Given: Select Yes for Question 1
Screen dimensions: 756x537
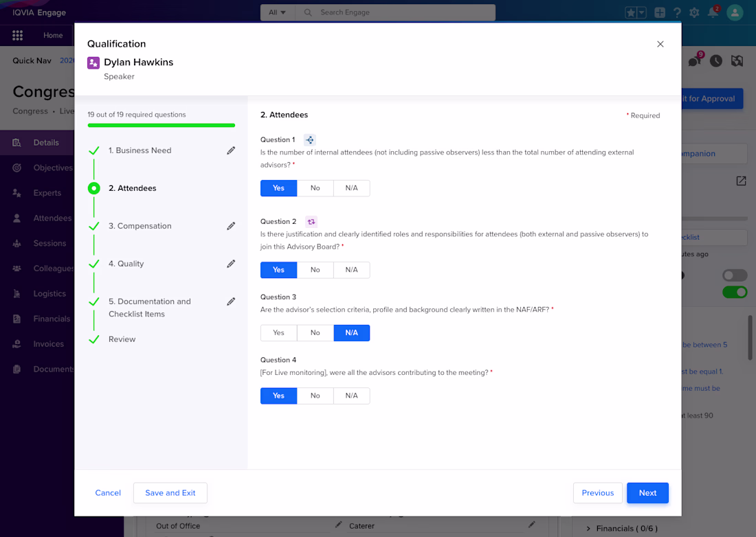Looking at the screenshot, I should click(278, 188).
